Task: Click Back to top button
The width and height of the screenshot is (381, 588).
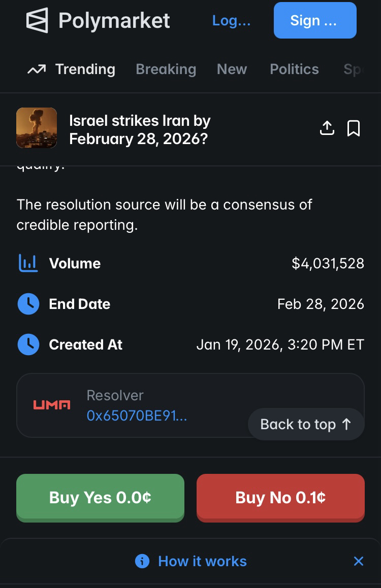Action: tap(306, 424)
